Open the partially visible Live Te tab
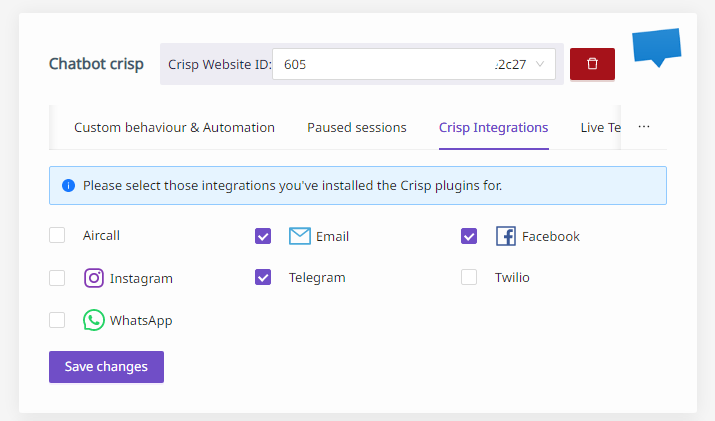The image size is (715, 421). 601,128
